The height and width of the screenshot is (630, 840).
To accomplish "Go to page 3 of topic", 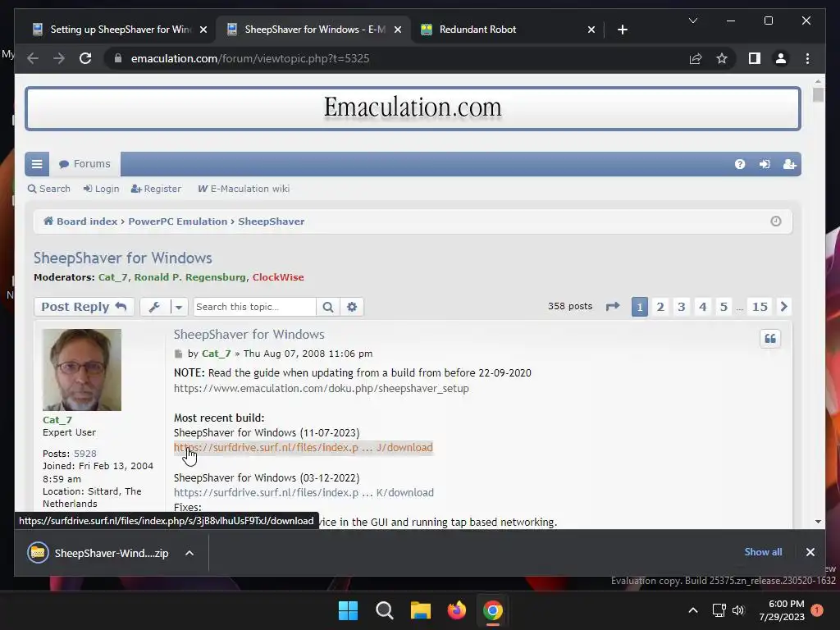I will (682, 307).
